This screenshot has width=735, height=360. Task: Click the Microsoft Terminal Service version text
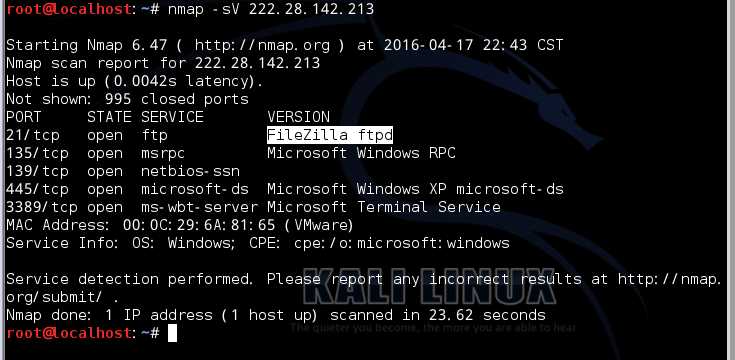384,207
